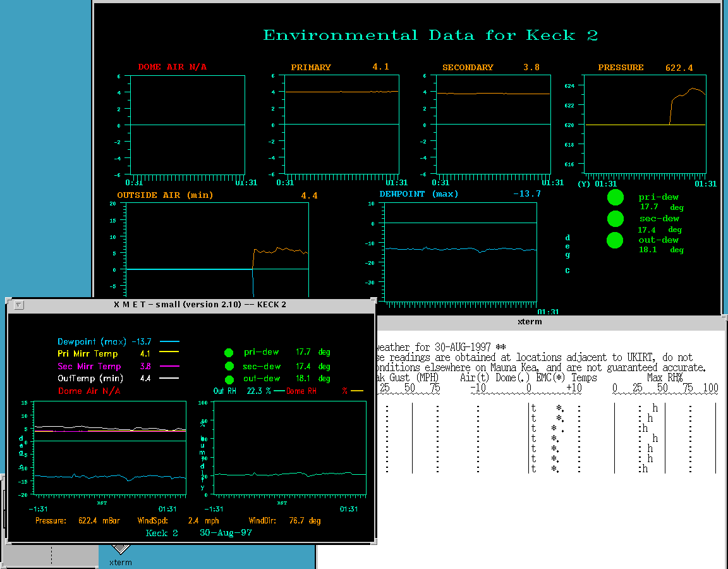Image resolution: width=728 pixels, height=569 pixels.
Task: Click 'Sec Mirr Temp' label in XMET
Action: pyautogui.click(x=89, y=367)
